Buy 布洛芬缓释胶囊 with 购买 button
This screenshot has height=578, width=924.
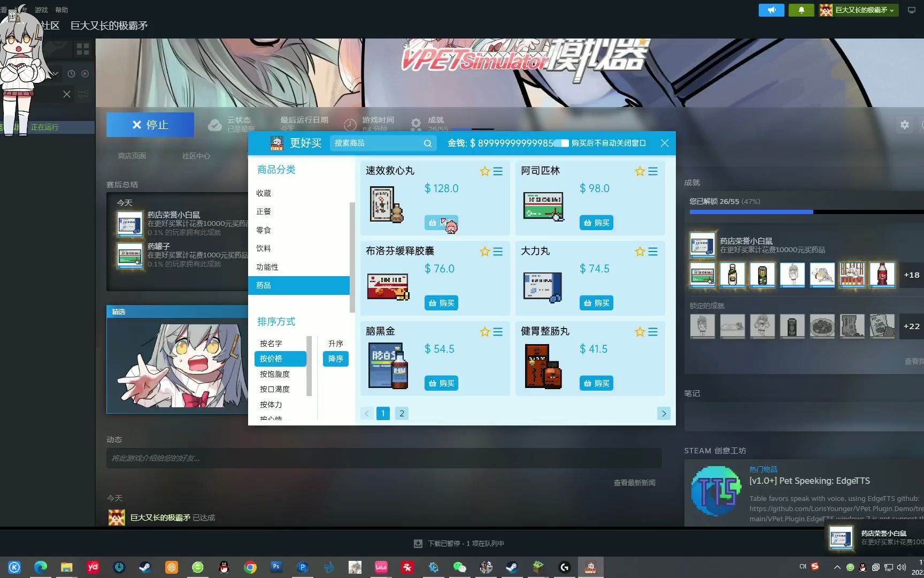441,303
